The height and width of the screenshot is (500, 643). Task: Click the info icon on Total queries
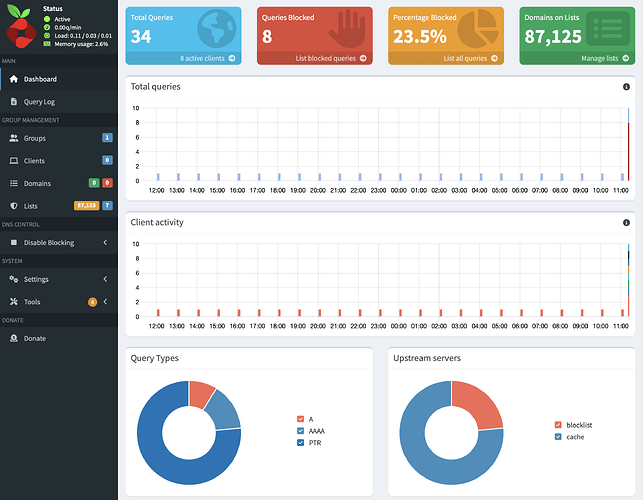[x=626, y=87]
